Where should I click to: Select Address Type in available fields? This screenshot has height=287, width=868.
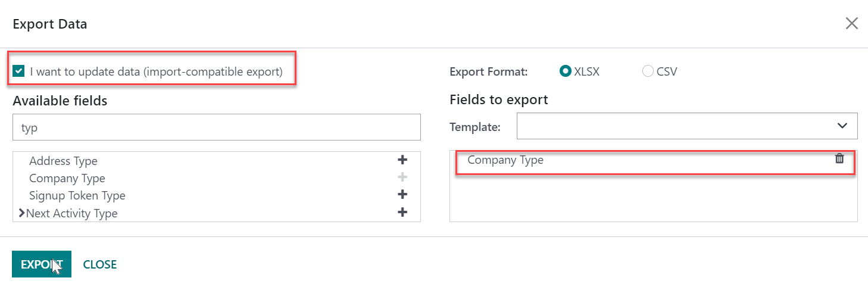click(x=63, y=161)
